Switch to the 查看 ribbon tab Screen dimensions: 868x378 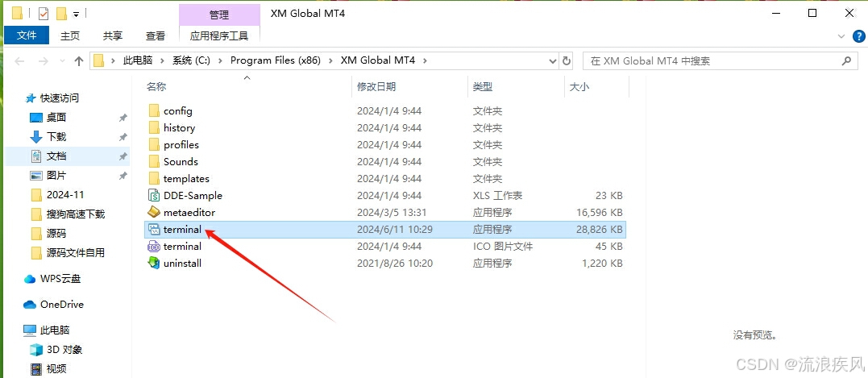click(156, 35)
